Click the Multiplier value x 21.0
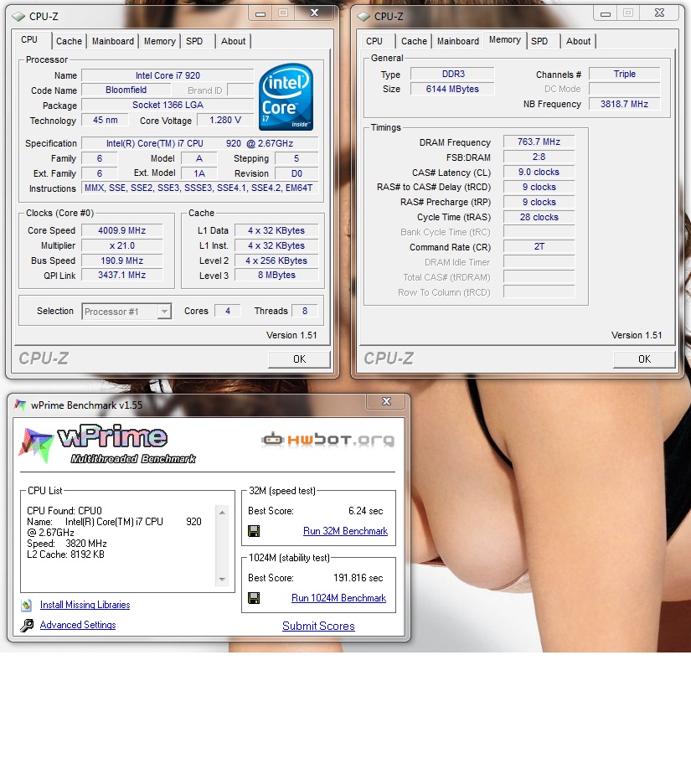This screenshot has width=691, height=784. pos(122,245)
